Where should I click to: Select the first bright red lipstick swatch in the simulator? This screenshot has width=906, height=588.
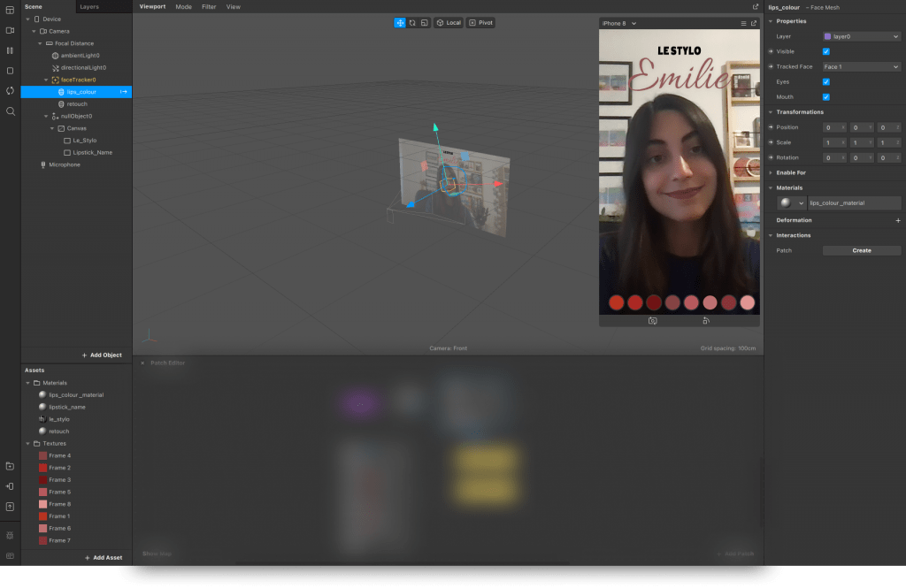point(617,302)
